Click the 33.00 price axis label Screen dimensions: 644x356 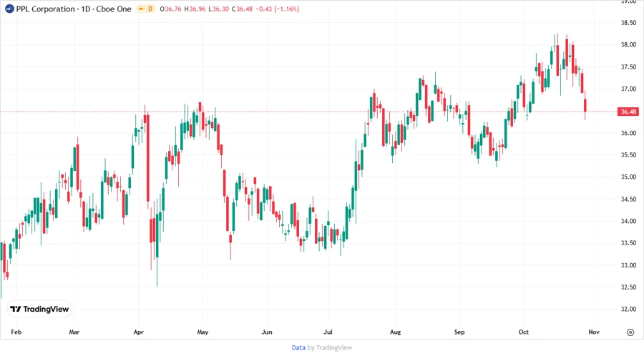tap(628, 265)
